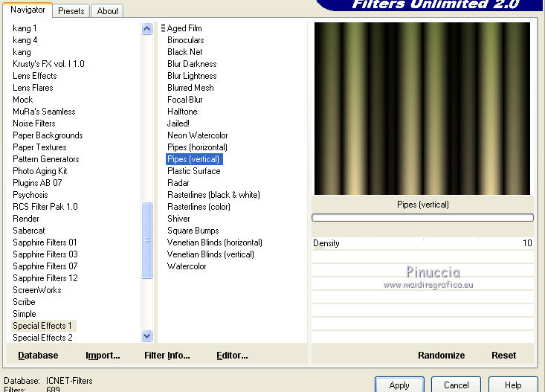
Task: Select the 'Sabercat' category
Action: [29, 231]
